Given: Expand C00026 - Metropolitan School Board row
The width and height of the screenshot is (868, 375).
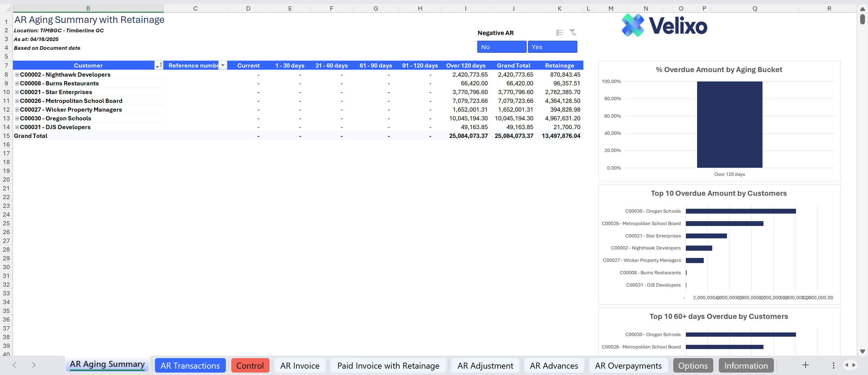Looking at the screenshot, I should (17, 101).
